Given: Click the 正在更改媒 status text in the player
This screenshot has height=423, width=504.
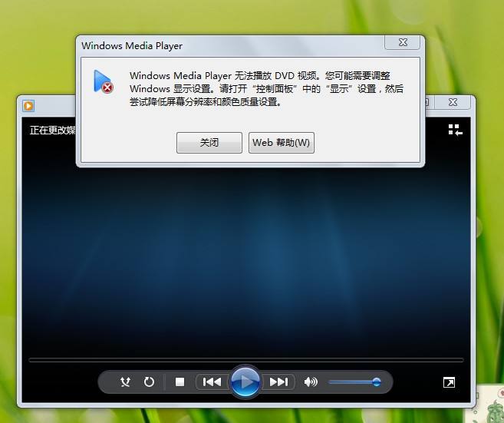Looking at the screenshot, I should pyautogui.click(x=53, y=130).
